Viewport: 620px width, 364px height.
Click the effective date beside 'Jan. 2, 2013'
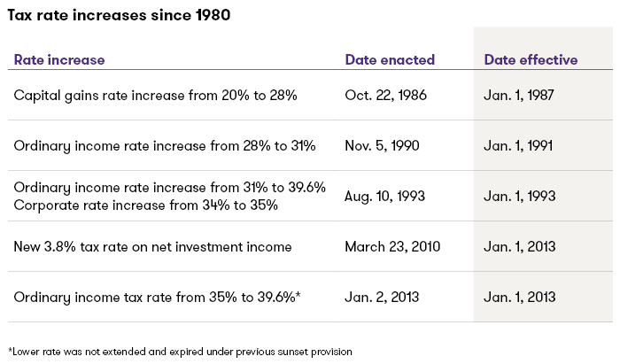click(519, 296)
